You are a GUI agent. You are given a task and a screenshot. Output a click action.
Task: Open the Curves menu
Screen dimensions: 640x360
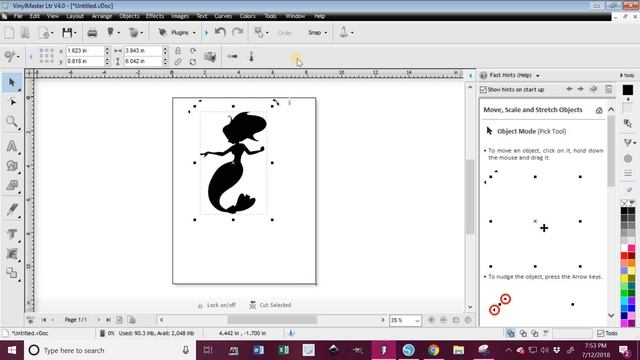click(223, 16)
